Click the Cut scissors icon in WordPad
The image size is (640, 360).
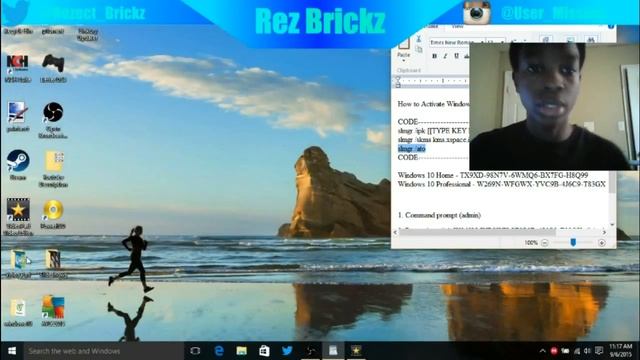point(419,39)
